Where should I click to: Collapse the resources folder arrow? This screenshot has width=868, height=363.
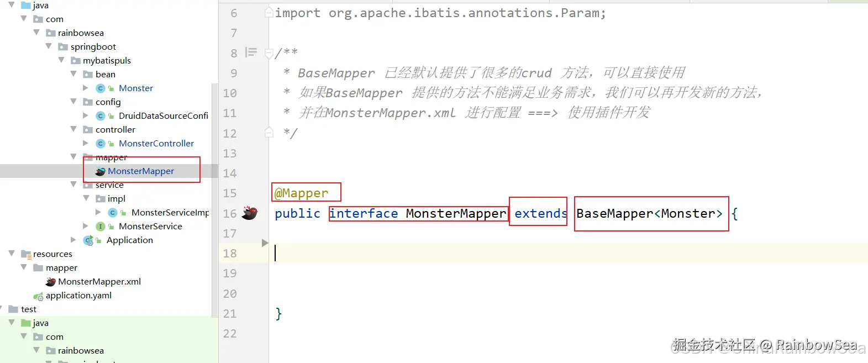[x=11, y=254]
